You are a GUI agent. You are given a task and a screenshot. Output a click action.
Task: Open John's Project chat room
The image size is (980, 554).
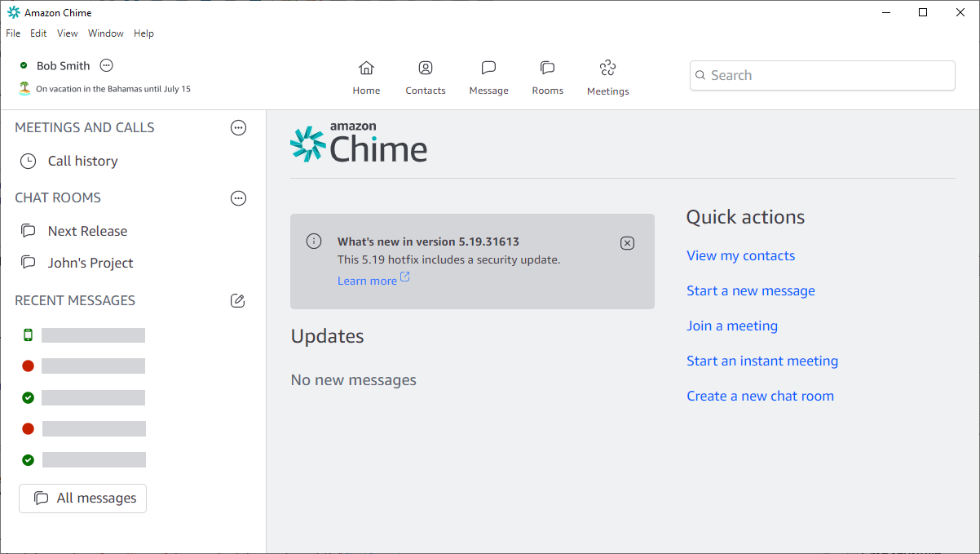point(91,263)
